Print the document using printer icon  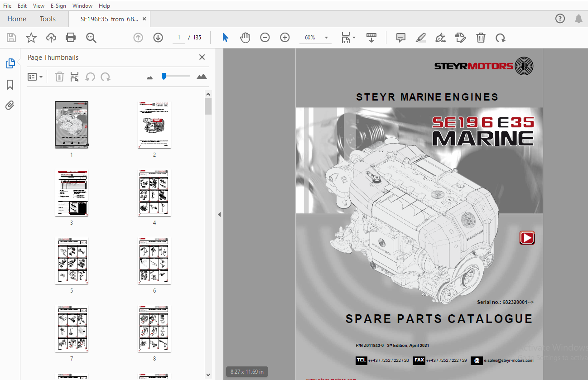71,38
